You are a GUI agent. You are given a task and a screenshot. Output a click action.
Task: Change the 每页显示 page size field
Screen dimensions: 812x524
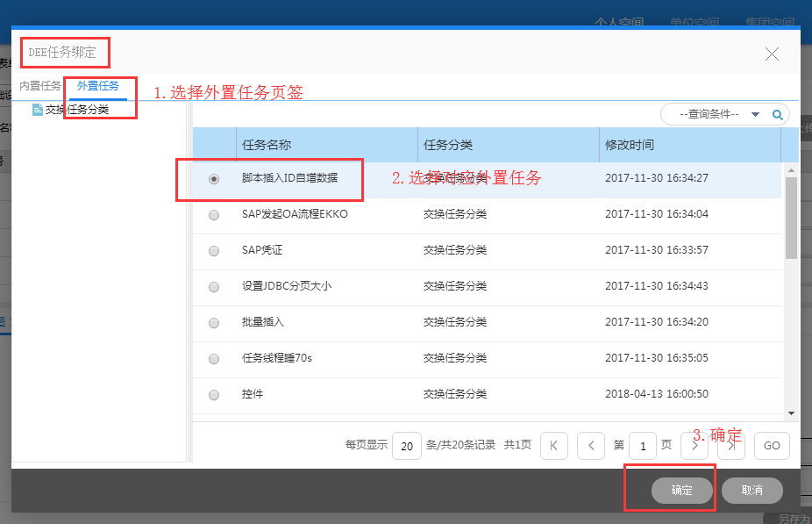406,446
